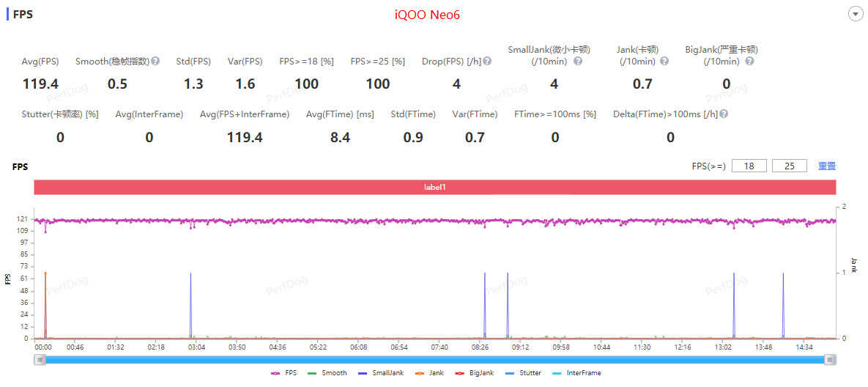Click the iQOO Neo6 device title
The width and height of the screenshot is (868, 387).
point(427,15)
